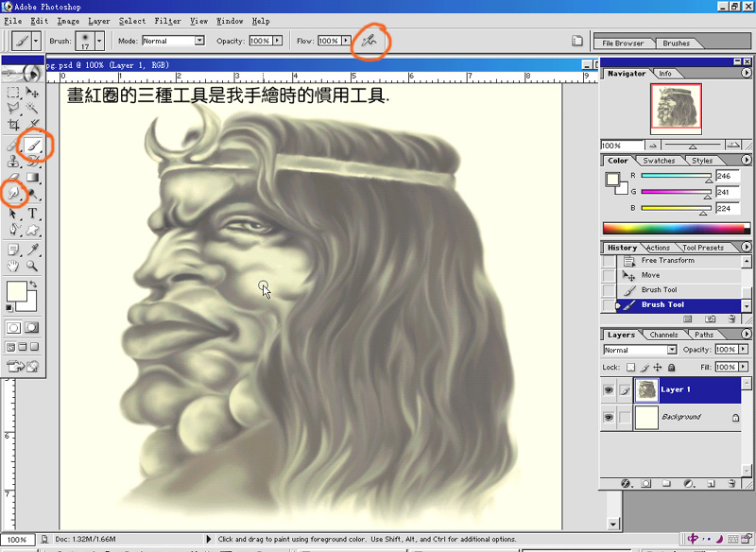
Task: Open the Layers panel Opacity arrow
Action: (x=743, y=350)
